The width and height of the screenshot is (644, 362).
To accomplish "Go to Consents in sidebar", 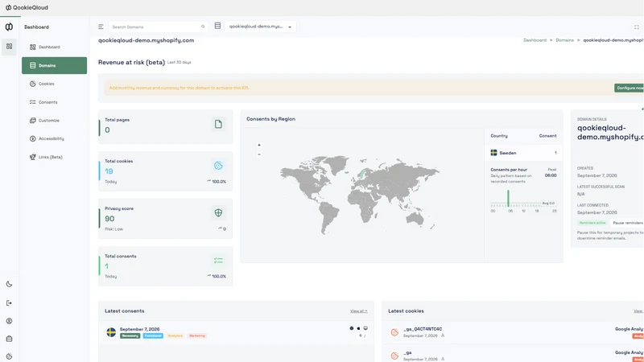I will (44, 102).
